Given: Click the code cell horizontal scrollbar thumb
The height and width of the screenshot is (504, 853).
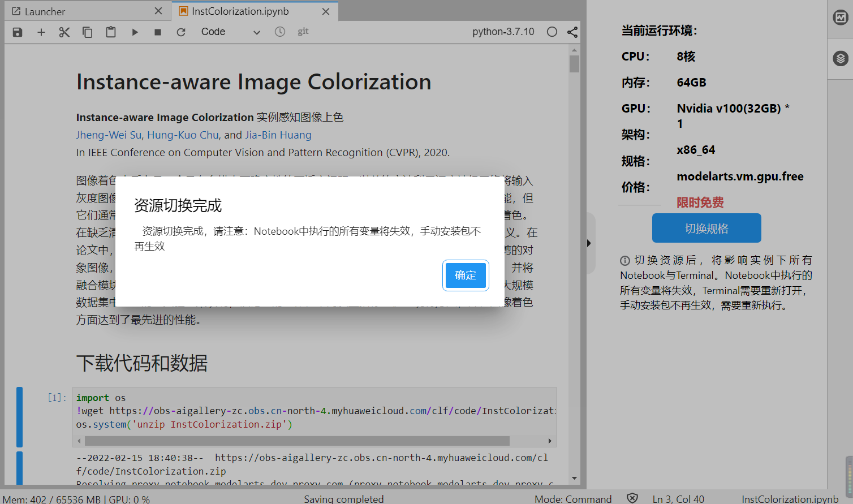Looking at the screenshot, I should (297, 441).
